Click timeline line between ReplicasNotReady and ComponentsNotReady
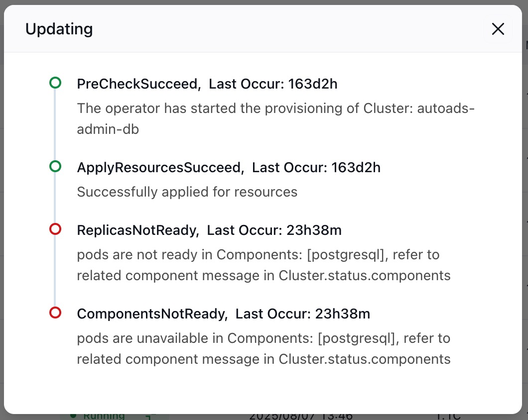Viewport: 528px width, 420px height. click(x=55, y=271)
